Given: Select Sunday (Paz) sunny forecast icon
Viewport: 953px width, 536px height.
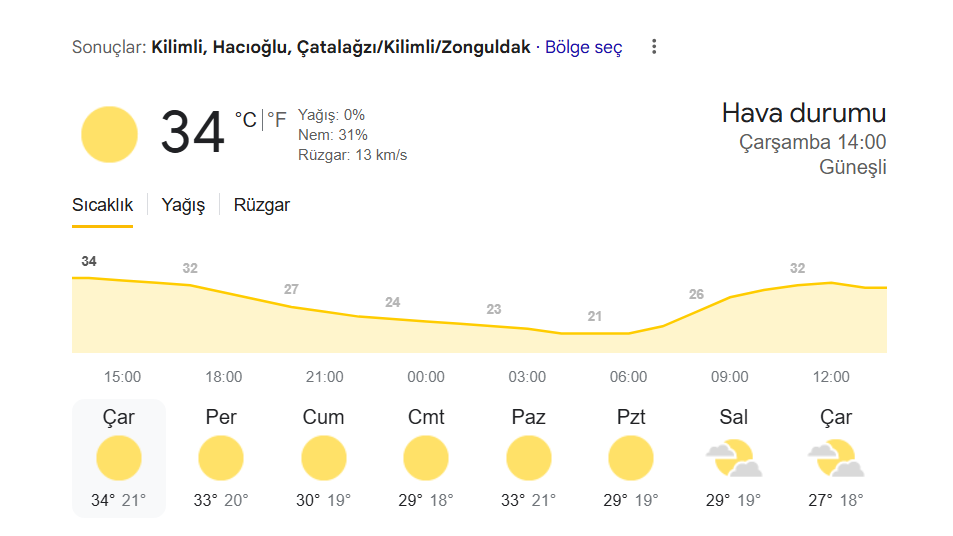Looking at the screenshot, I should pyautogui.click(x=529, y=458).
